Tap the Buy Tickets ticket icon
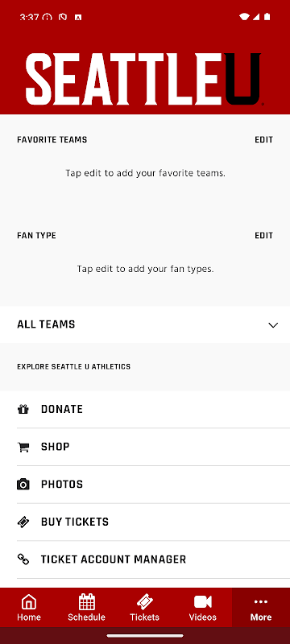The width and height of the screenshot is (290, 644). (x=23, y=522)
